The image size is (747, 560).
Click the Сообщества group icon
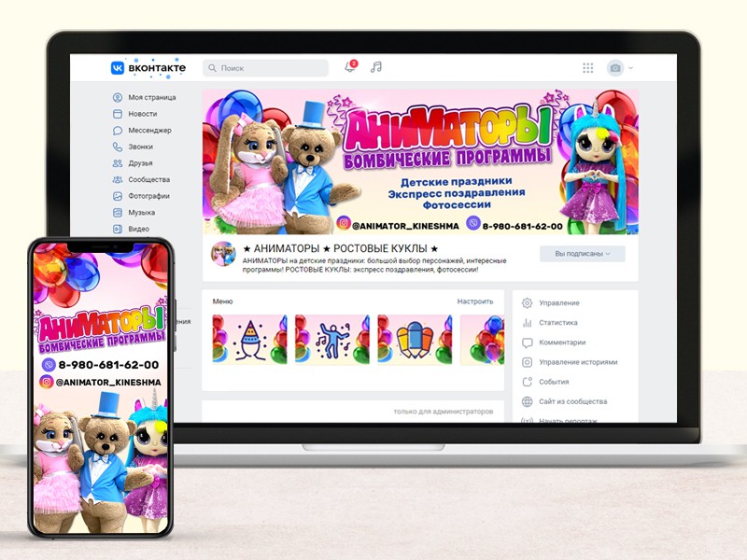[x=118, y=179]
